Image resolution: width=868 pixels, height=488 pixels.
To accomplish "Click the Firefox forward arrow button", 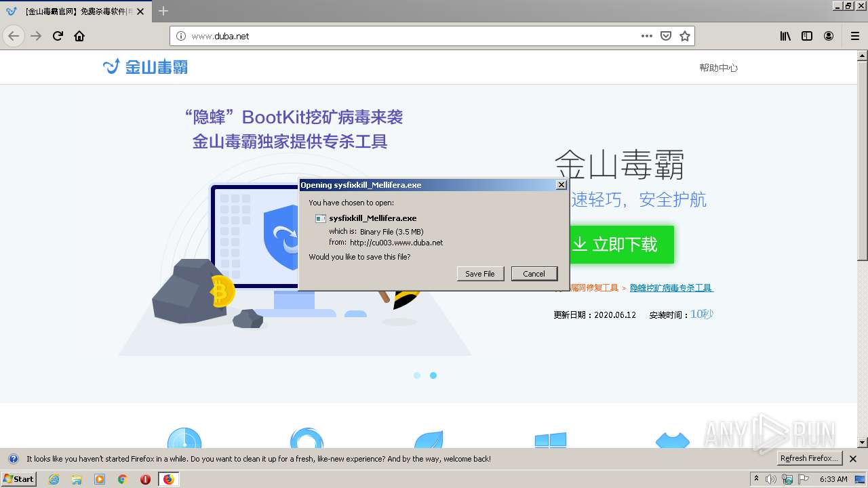I will (36, 36).
